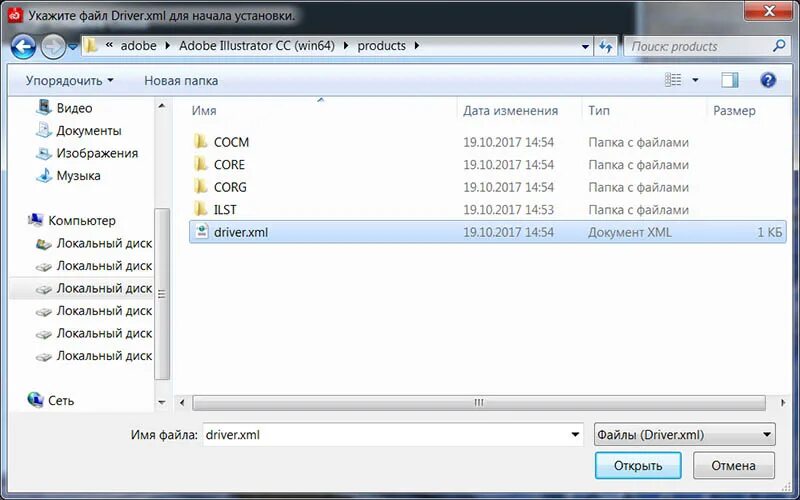
Task: Click the 'Документ XML' type cell
Action: click(x=630, y=232)
